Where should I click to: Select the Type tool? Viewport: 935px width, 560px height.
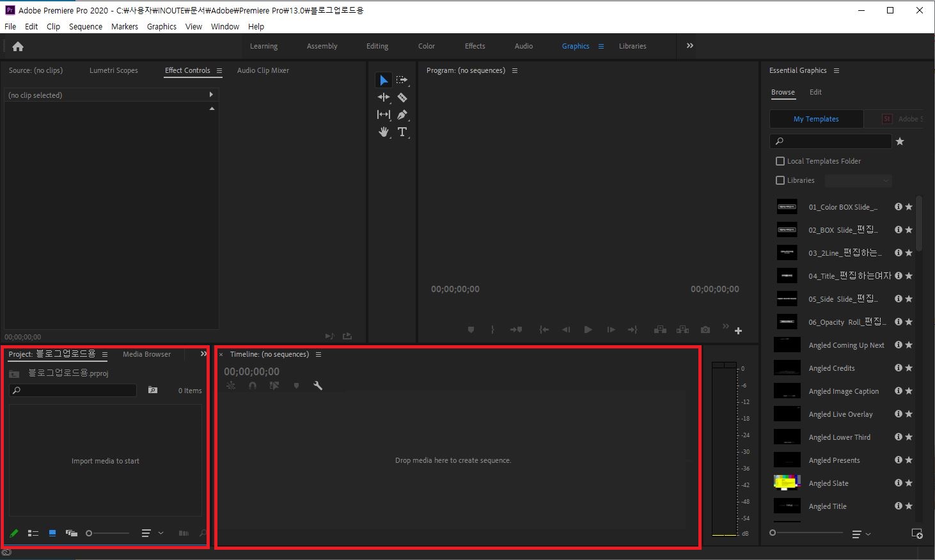(402, 132)
